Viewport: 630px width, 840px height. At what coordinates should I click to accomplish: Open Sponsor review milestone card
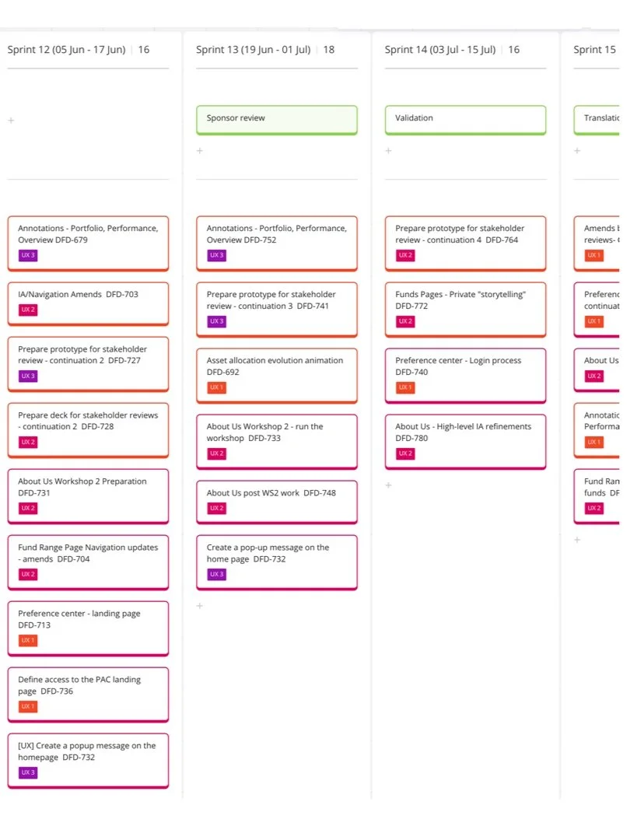pos(276,120)
